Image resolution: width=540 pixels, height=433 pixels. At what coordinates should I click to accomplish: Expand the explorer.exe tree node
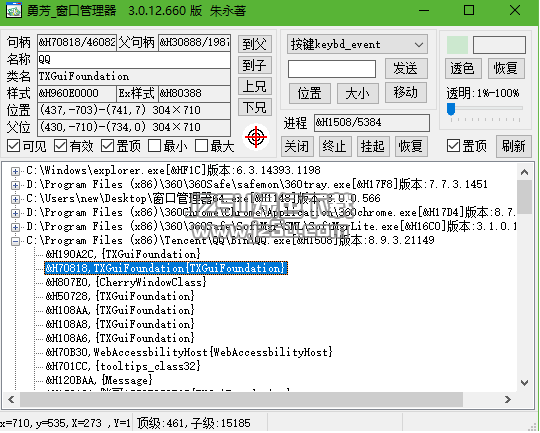coord(15,171)
